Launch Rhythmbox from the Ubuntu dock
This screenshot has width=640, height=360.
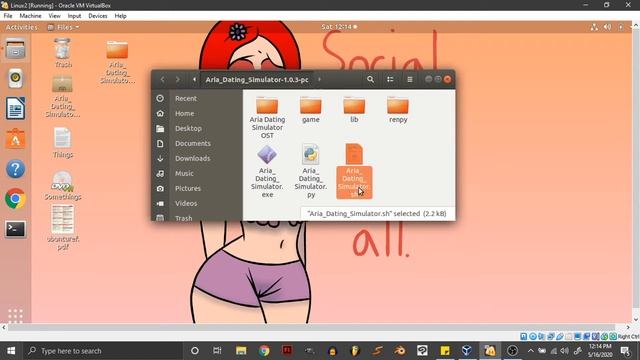point(16,78)
